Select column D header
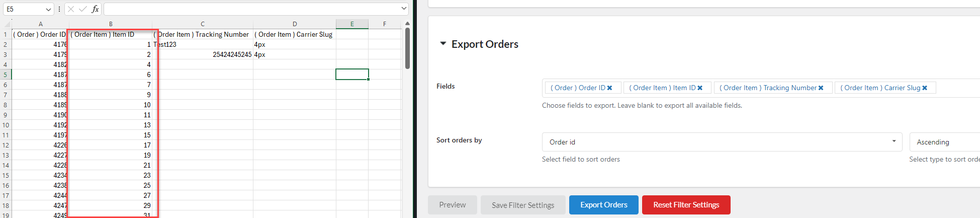Viewport: 980px width, 218px height. coord(295,24)
